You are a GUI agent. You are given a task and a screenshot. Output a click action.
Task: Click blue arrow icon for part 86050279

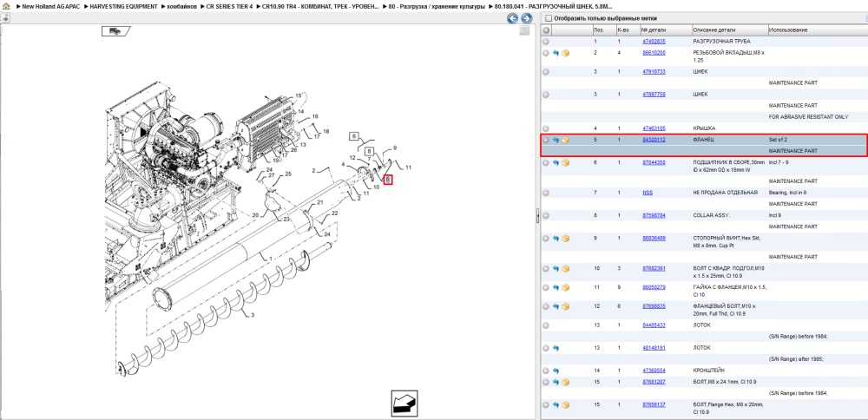pyautogui.click(x=556, y=288)
